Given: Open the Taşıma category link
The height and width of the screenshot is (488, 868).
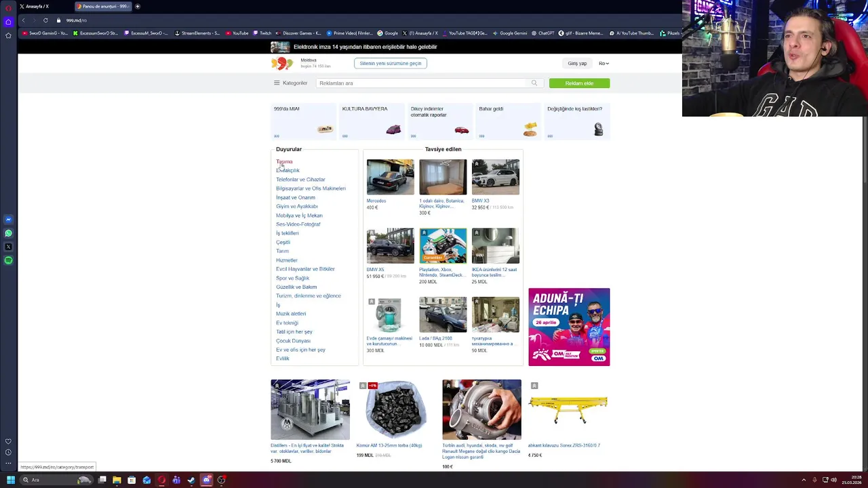Looking at the screenshot, I should click(x=284, y=161).
